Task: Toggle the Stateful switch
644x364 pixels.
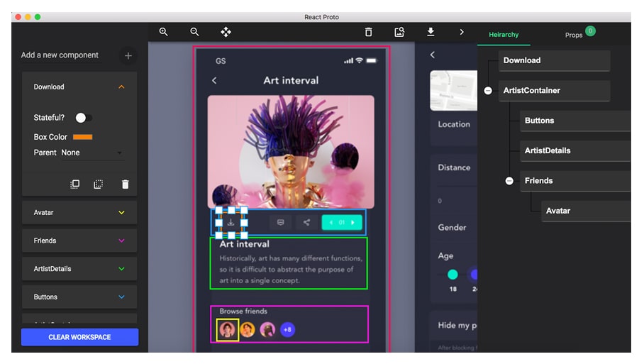Action: (84, 118)
